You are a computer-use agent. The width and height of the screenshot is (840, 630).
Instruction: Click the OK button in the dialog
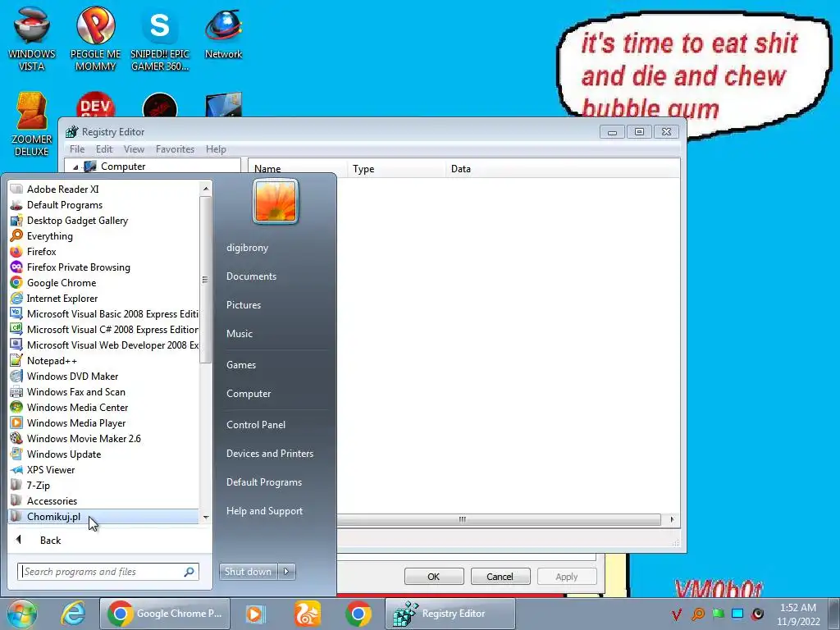coord(434,577)
